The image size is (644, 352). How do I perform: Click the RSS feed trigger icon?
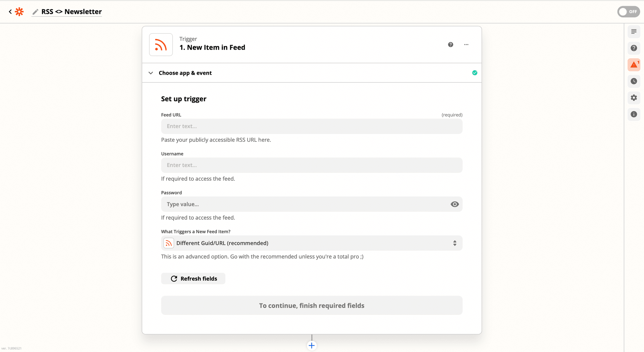pyautogui.click(x=161, y=44)
